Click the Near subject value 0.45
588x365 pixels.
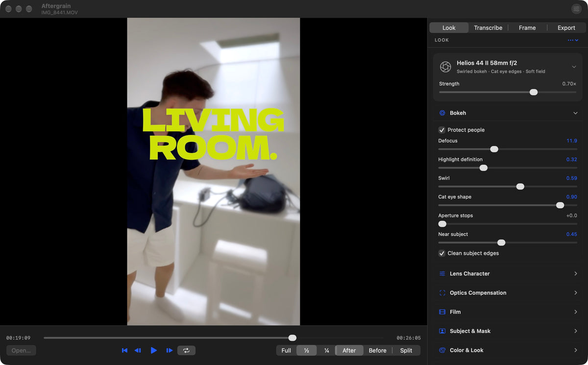[572, 234]
